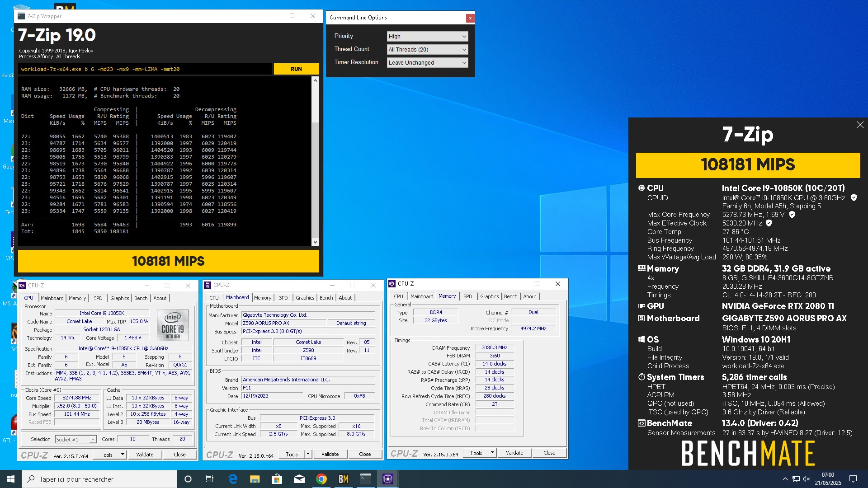Click the up arrow of the 7-Zip output scrollbar
Viewport: 868px width, 488px height.
point(315,80)
